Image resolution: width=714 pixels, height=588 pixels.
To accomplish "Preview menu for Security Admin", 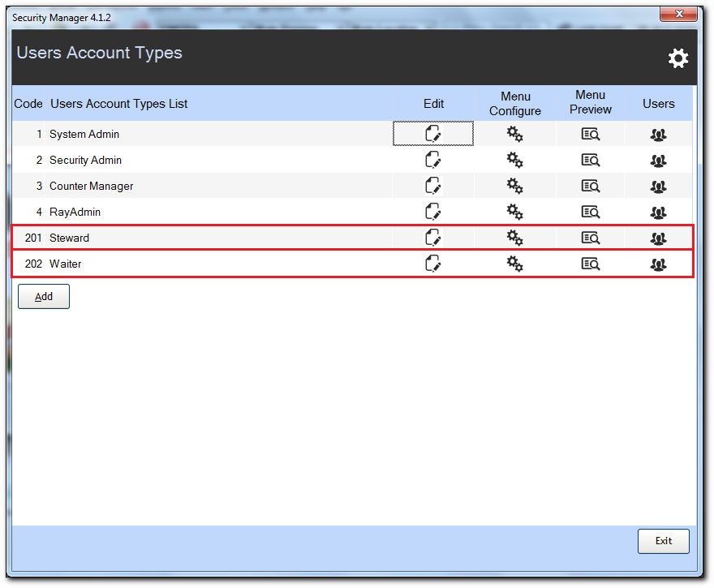I will pyautogui.click(x=591, y=161).
